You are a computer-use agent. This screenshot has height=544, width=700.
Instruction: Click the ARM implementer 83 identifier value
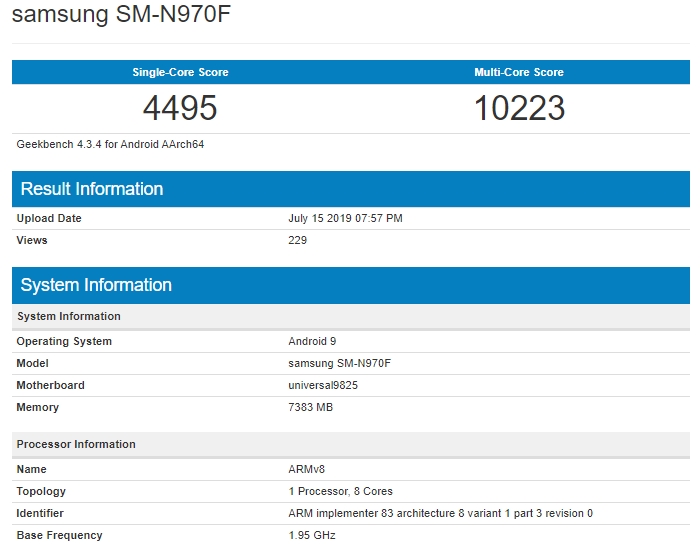point(440,513)
